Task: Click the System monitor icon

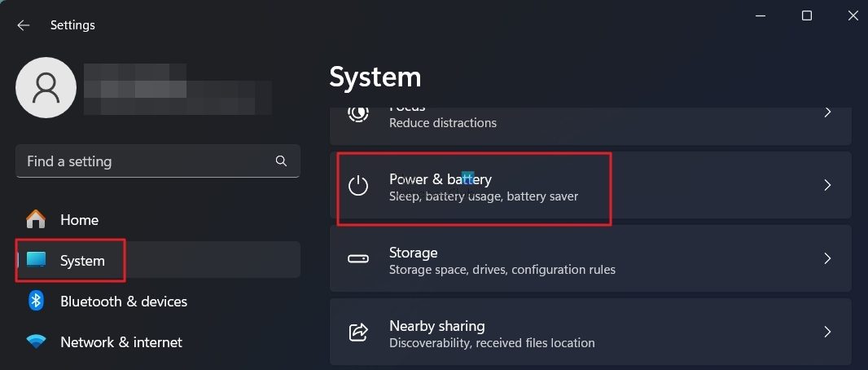Action: (36, 260)
